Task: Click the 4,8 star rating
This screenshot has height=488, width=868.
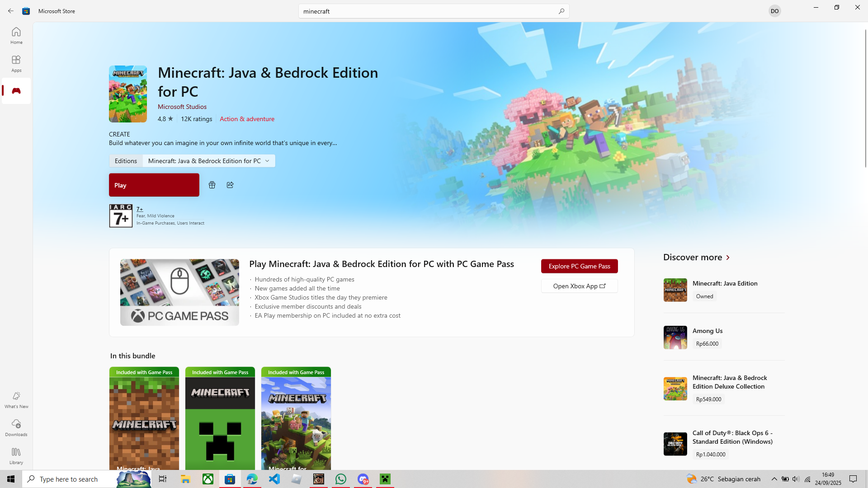Action: (x=165, y=119)
